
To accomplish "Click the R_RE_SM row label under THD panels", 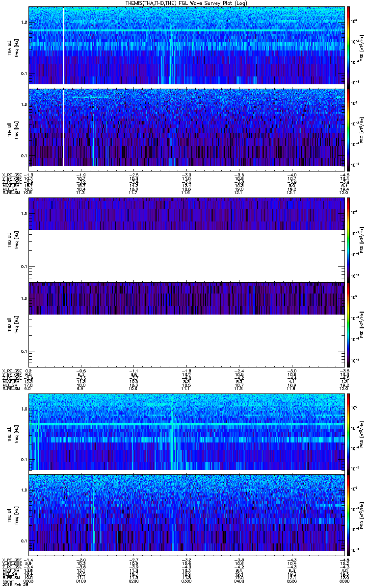I will coord(11,389).
